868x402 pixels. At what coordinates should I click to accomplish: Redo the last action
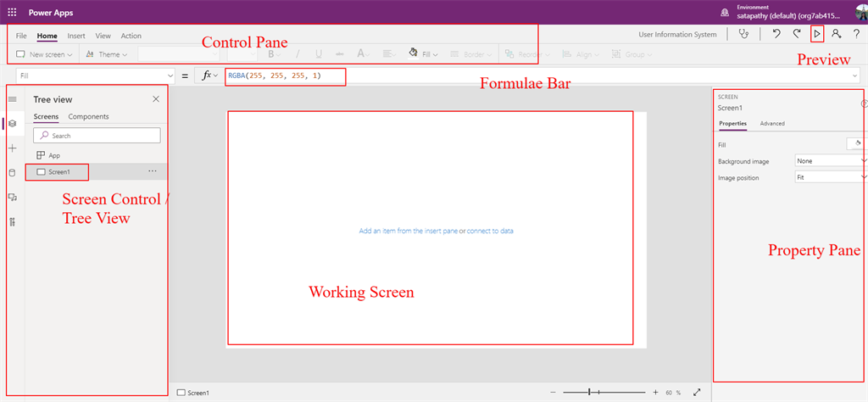797,34
